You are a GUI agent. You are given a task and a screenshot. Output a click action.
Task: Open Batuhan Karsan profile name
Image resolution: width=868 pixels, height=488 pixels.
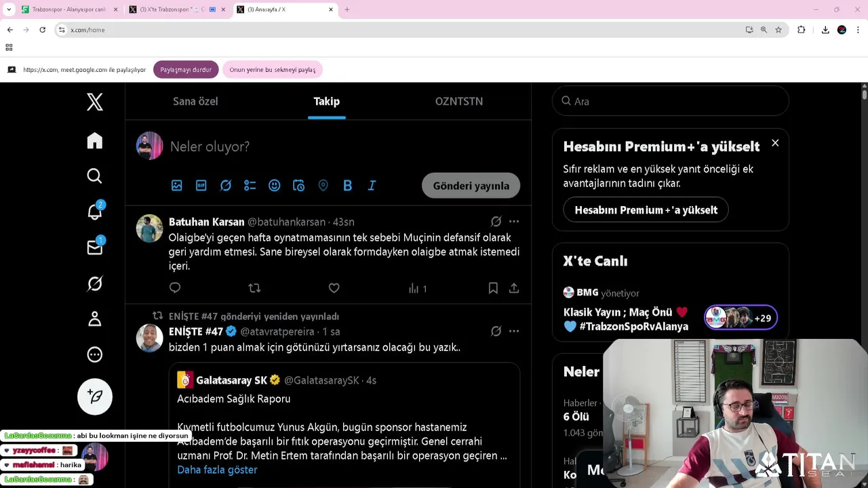[x=206, y=222]
